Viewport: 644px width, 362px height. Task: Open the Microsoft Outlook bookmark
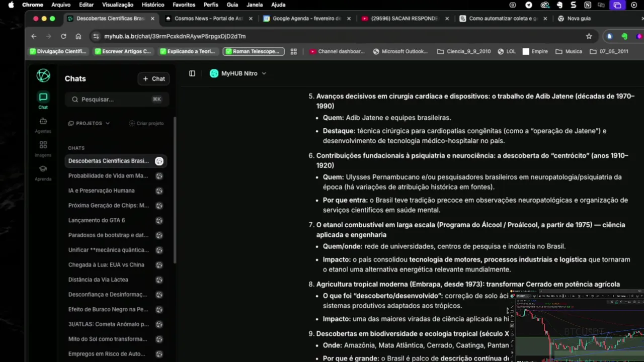click(400, 51)
